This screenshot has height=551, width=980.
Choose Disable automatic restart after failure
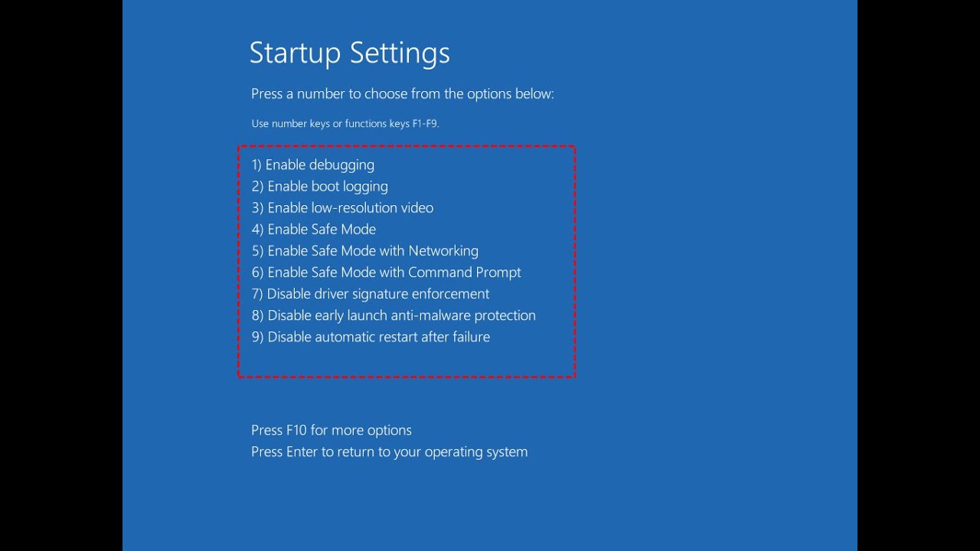click(371, 337)
